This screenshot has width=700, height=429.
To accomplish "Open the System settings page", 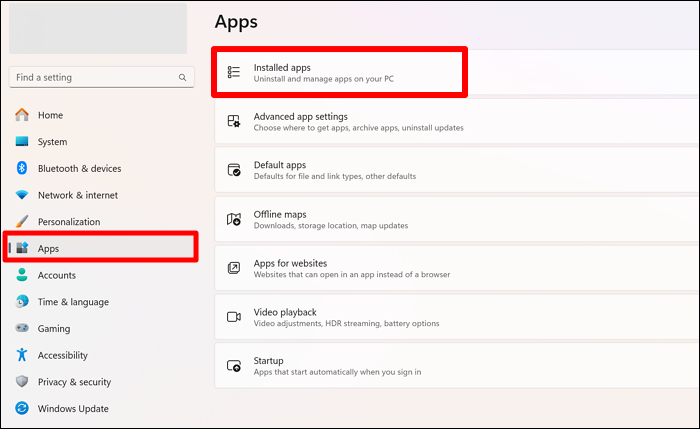I will (x=52, y=142).
